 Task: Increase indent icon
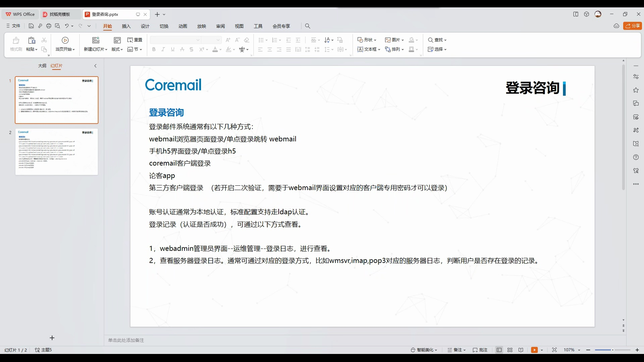pos(298,40)
